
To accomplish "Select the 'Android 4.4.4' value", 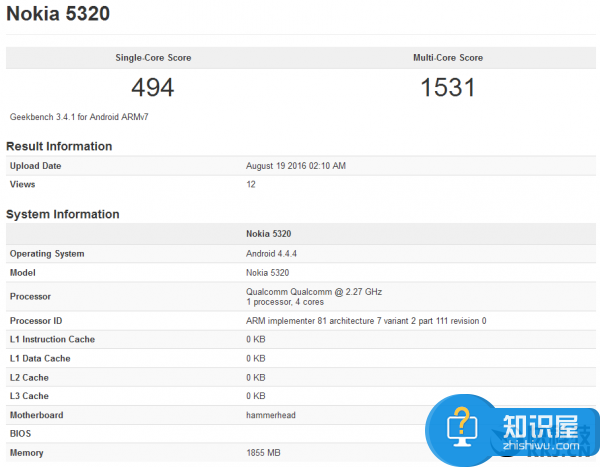I will [x=271, y=254].
